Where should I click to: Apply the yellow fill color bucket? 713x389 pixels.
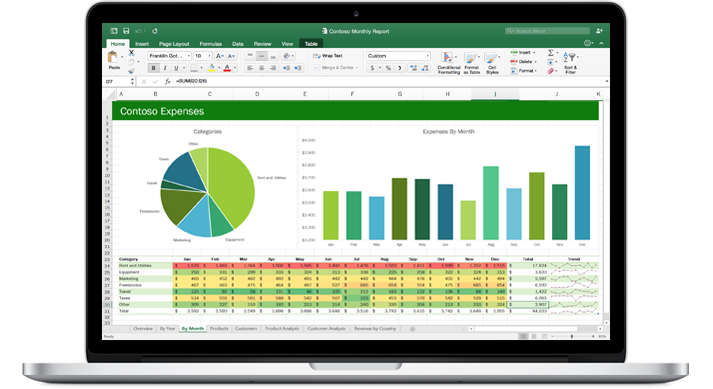[211, 68]
